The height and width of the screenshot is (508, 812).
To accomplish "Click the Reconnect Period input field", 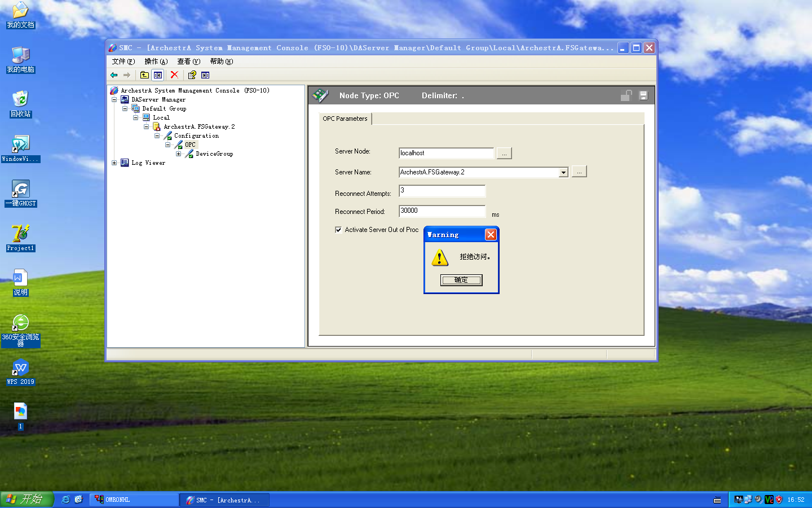I will (442, 211).
